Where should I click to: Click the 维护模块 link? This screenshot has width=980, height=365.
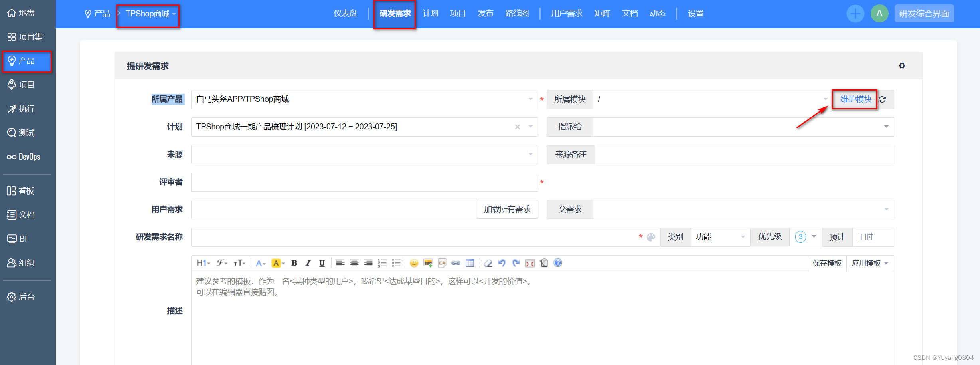856,99
